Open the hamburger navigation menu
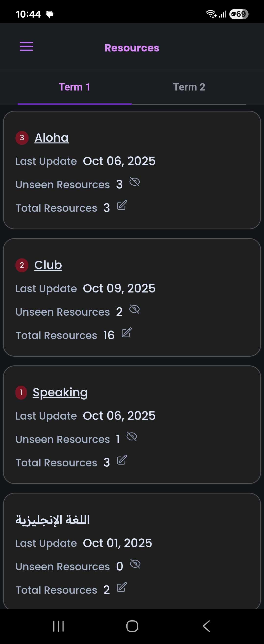The height and width of the screenshot is (644, 264). (26, 47)
